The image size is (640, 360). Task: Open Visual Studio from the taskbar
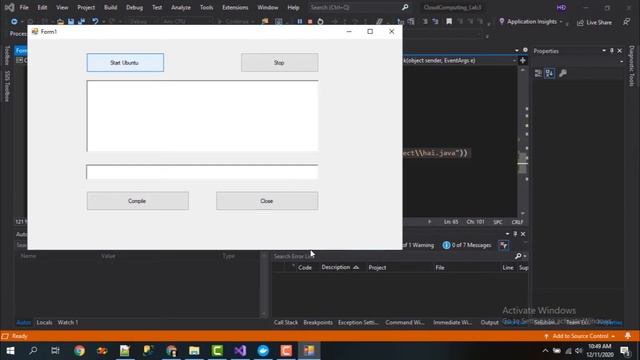(240, 351)
